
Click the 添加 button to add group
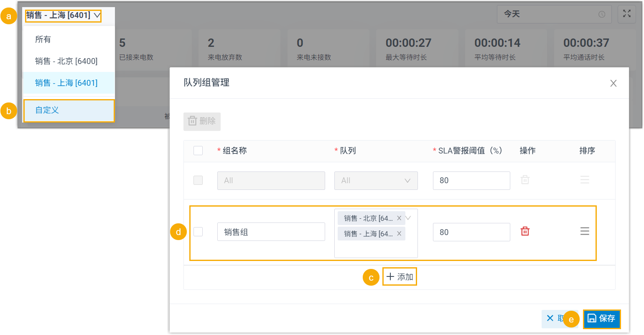click(x=400, y=277)
